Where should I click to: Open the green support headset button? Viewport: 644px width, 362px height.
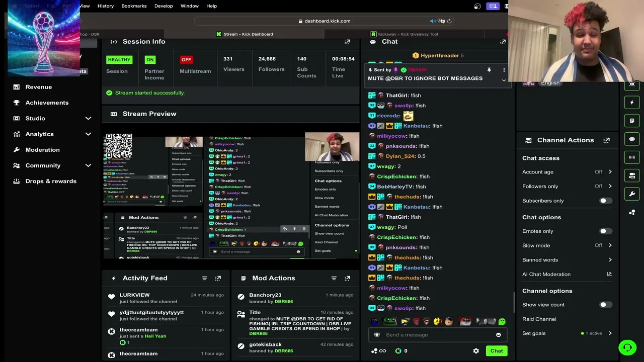(x=627, y=347)
